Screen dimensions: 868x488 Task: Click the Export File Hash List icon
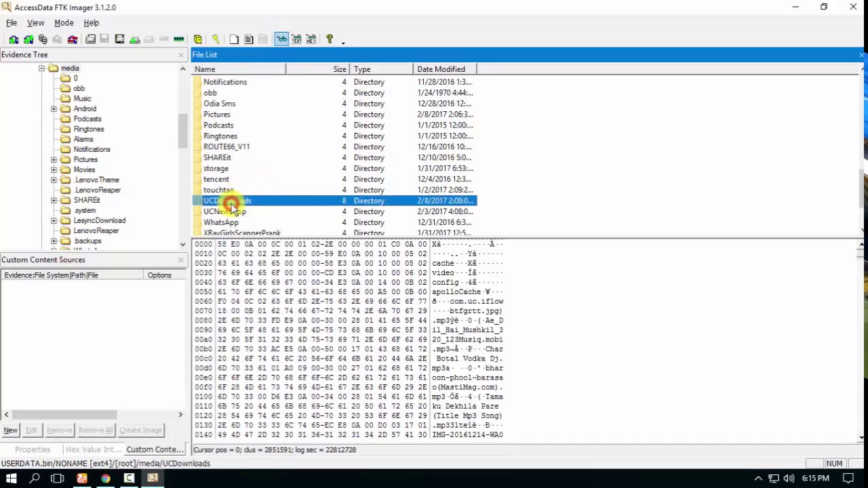(x=249, y=39)
